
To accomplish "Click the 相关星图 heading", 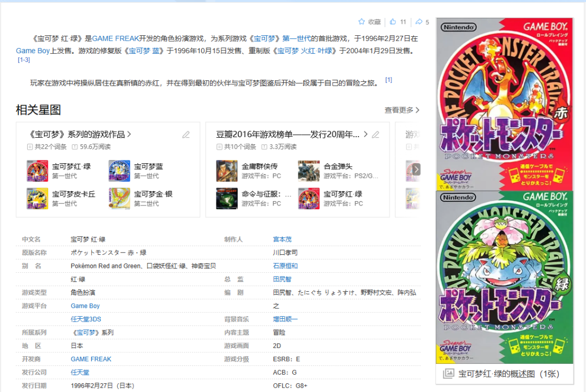I will [38, 110].
